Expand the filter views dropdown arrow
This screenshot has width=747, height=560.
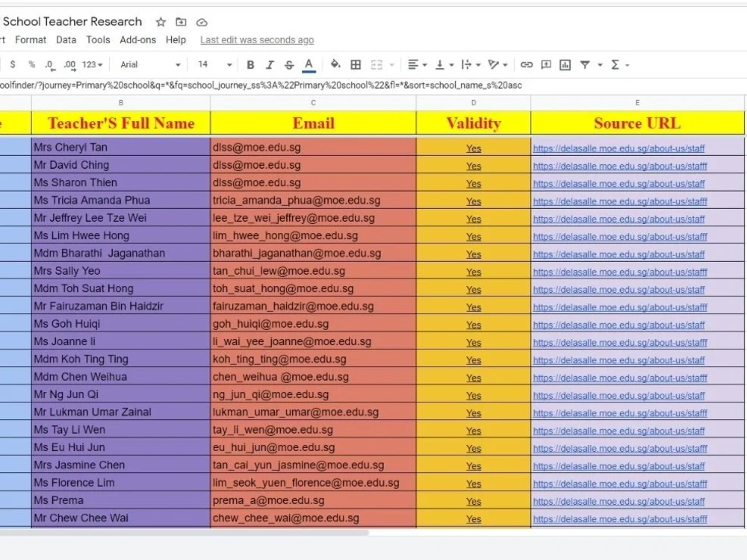tap(600, 65)
